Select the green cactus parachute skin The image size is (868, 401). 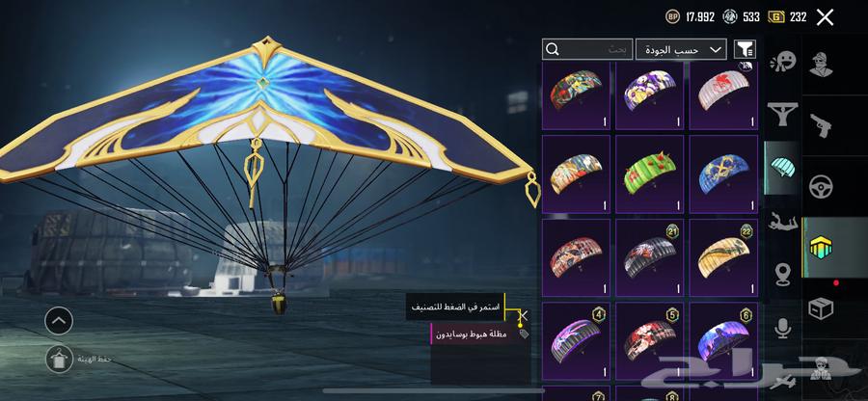tap(649, 174)
